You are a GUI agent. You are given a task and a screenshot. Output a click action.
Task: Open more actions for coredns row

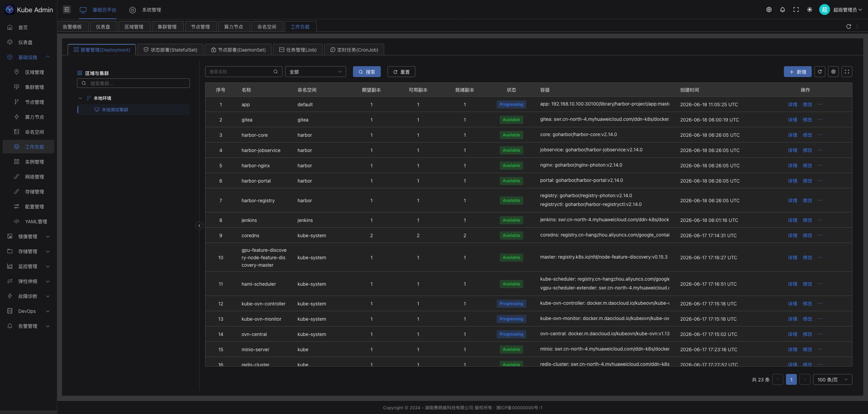coord(820,235)
